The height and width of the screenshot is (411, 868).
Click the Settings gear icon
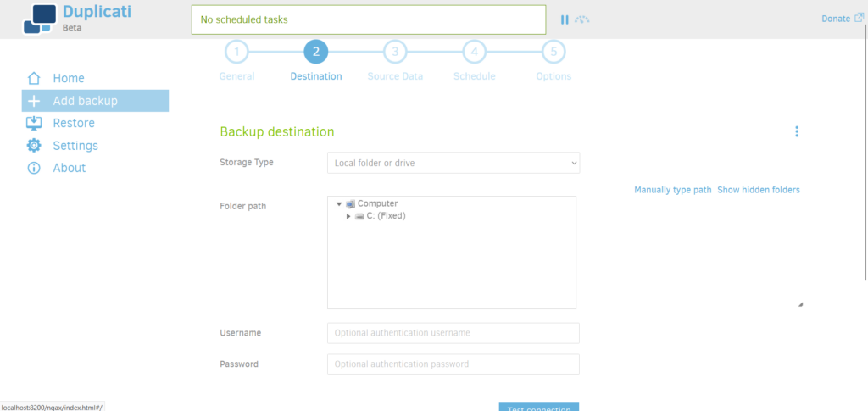(x=34, y=146)
